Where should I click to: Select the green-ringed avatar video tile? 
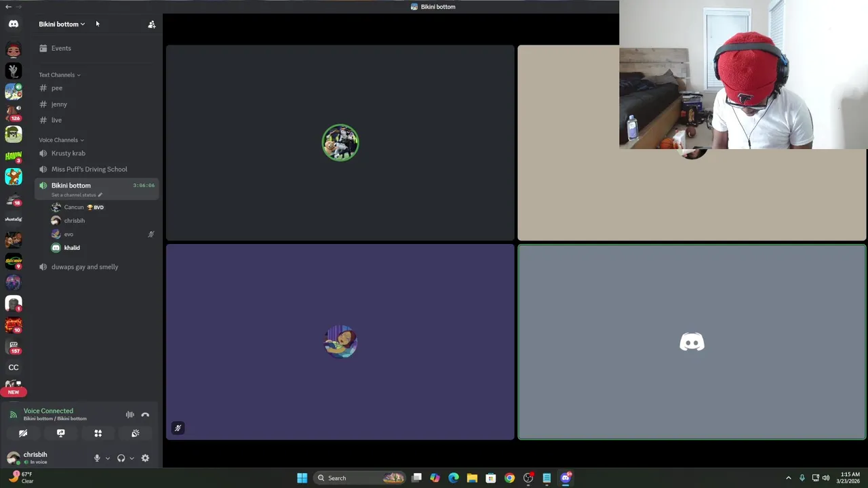340,143
